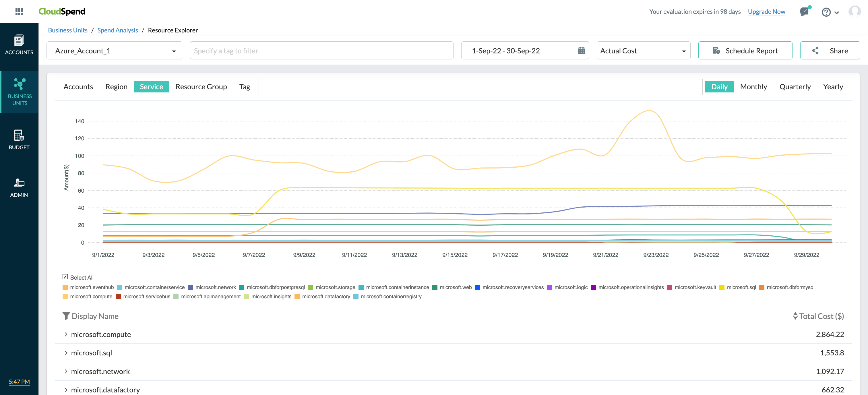Click the calendar icon in date range

pyautogui.click(x=581, y=51)
